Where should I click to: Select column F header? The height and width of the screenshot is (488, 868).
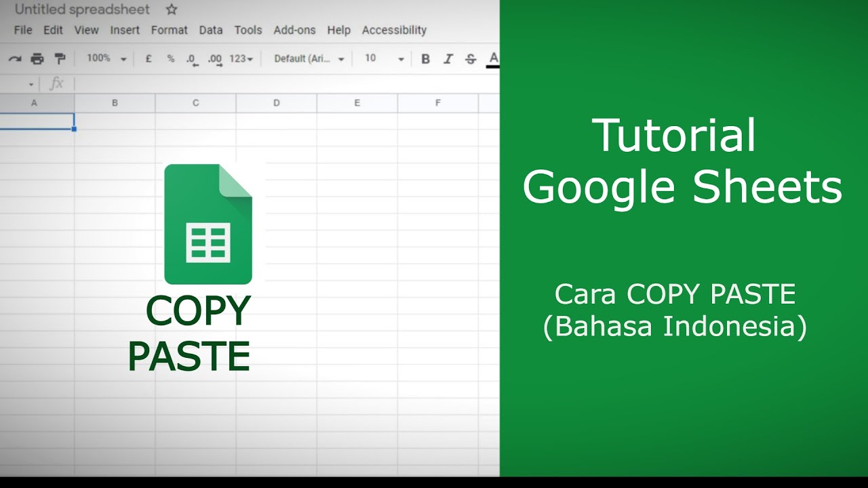(x=437, y=103)
